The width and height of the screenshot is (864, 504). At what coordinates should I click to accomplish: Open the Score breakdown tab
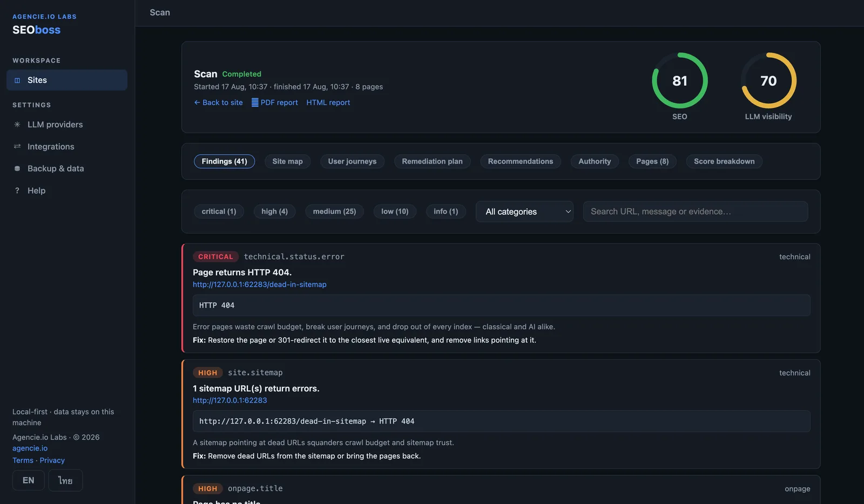[x=724, y=161]
